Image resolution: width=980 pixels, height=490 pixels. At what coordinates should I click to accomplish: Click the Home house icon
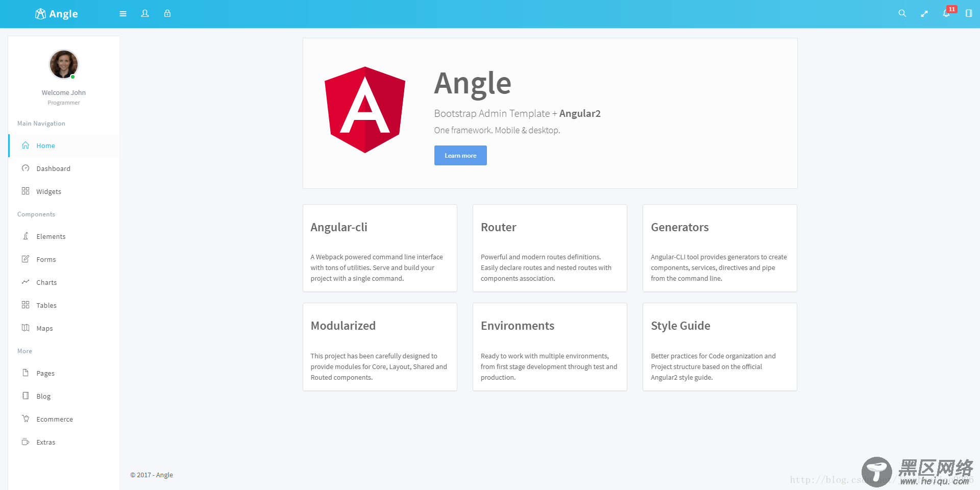[x=26, y=145]
